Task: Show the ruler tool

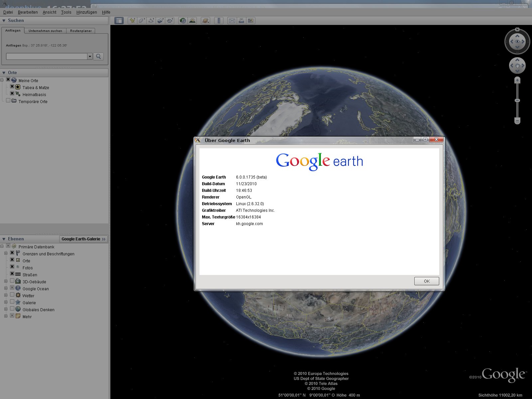Action: 219,21
